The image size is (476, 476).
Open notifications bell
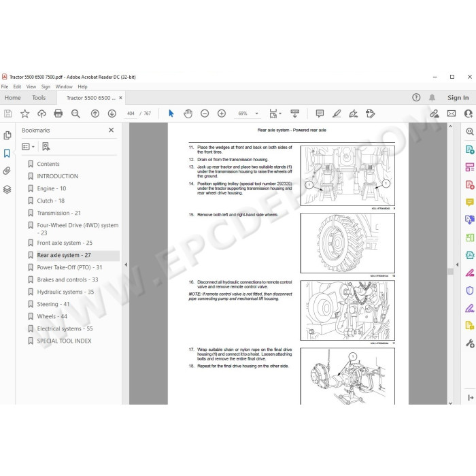pos(432,98)
